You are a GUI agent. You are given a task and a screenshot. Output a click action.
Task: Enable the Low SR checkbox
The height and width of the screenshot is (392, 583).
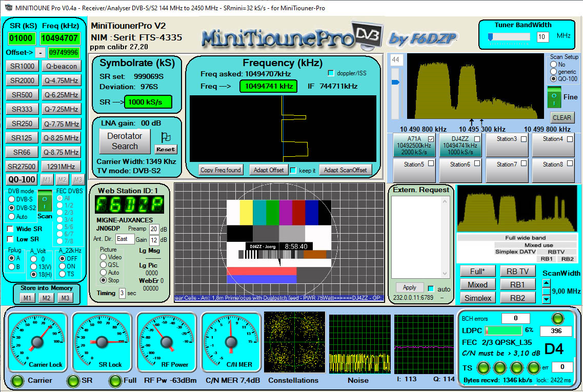click(x=10, y=239)
